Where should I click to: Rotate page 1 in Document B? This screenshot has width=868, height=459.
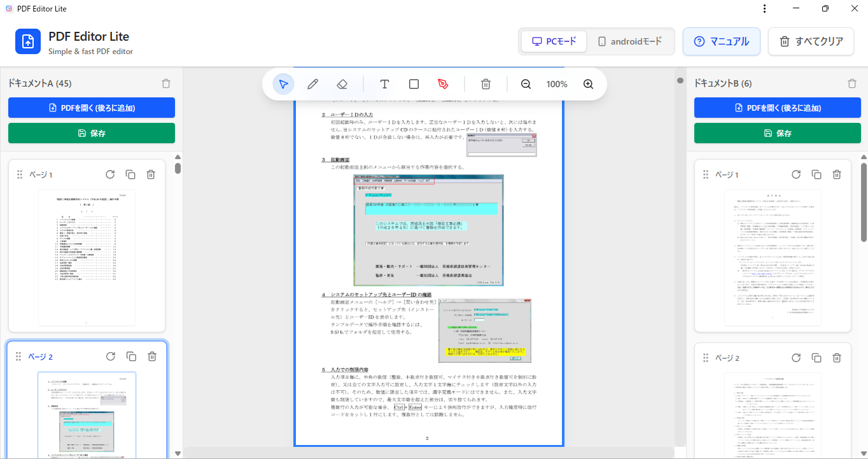[x=796, y=174]
